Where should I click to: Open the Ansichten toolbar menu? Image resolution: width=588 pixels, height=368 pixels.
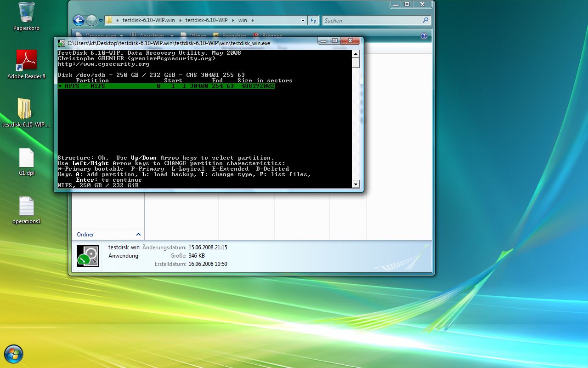[152, 36]
